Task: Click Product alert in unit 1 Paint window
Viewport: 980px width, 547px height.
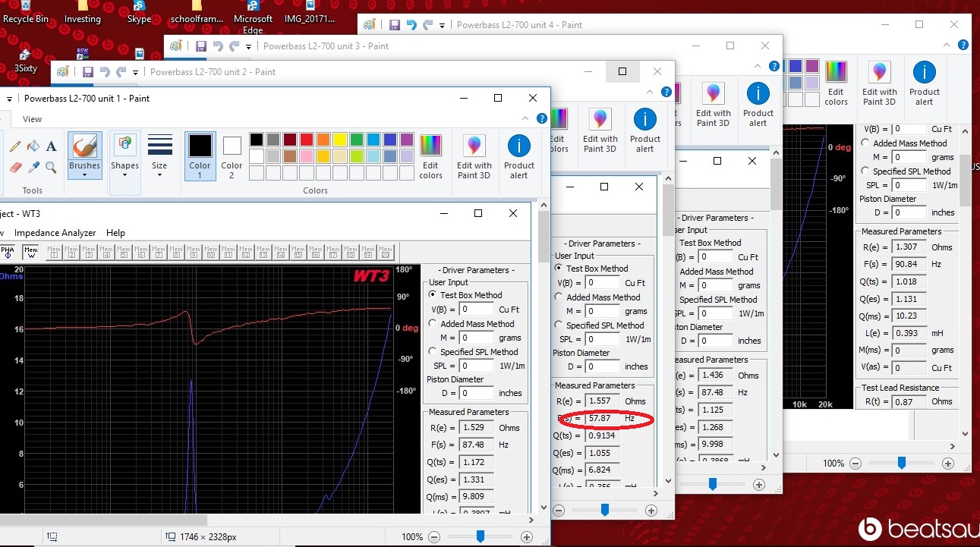Action: coord(519,158)
